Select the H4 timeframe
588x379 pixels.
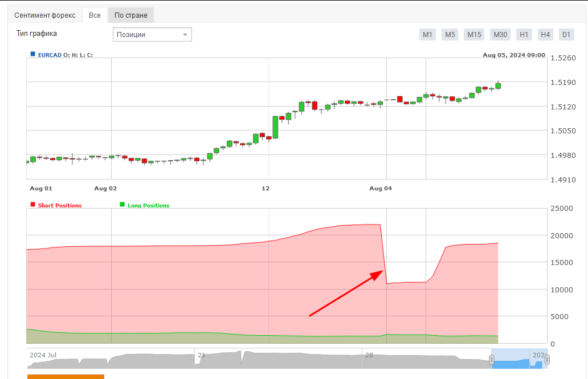(545, 35)
